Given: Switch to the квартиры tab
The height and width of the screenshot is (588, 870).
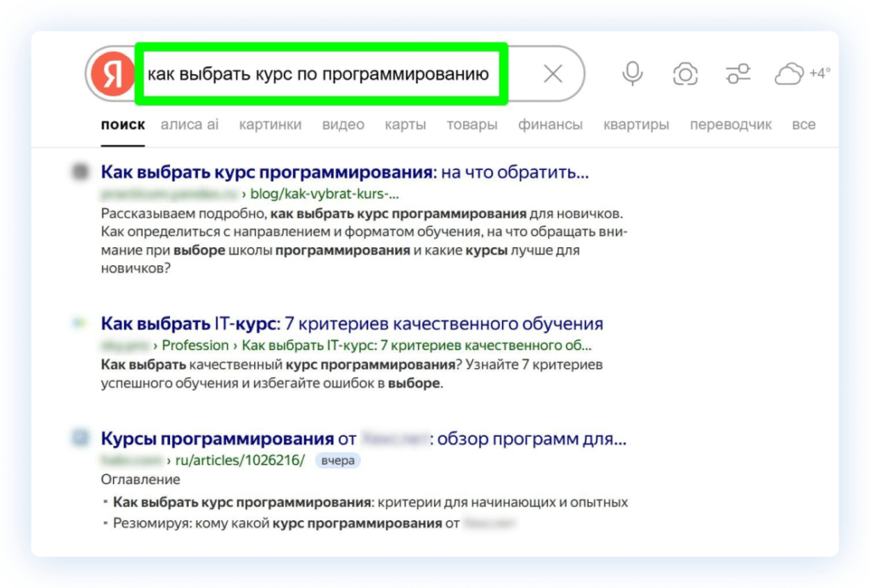Looking at the screenshot, I should pyautogui.click(x=636, y=125).
